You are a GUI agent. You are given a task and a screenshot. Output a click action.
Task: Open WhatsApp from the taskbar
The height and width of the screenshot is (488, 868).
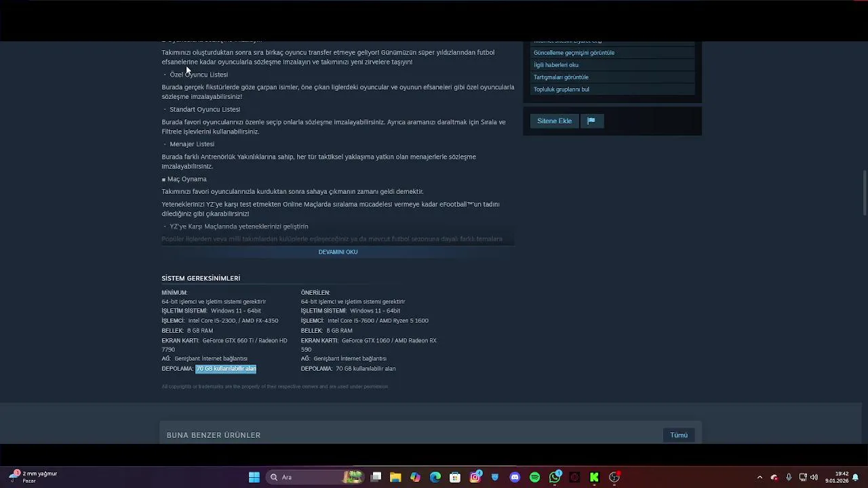coord(555,477)
